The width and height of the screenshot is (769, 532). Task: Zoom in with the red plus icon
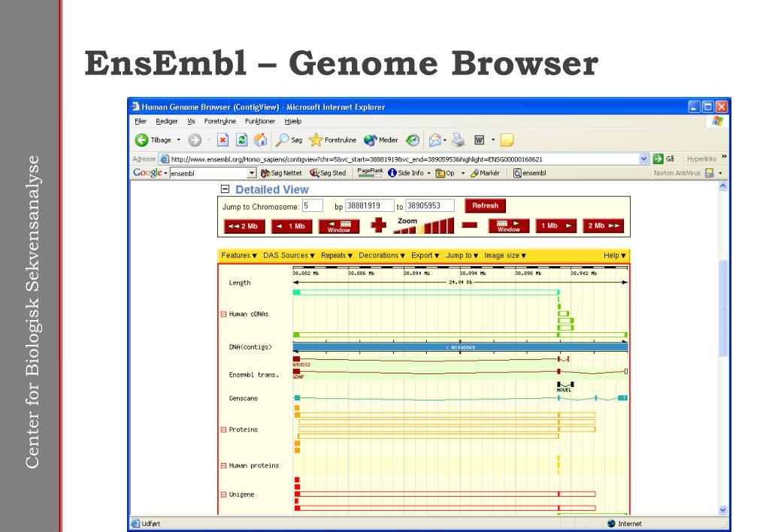(378, 225)
